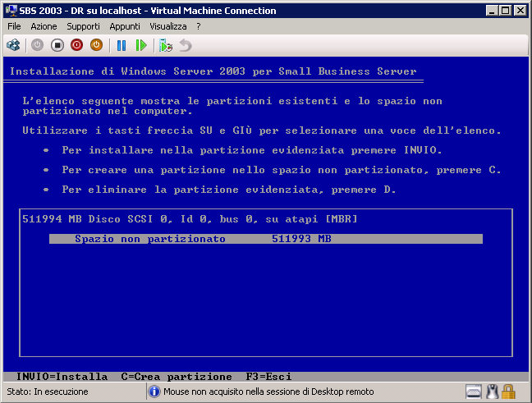Save VM state with the orange power icon
This screenshot has width=532, height=403.
[x=96, y=45]
